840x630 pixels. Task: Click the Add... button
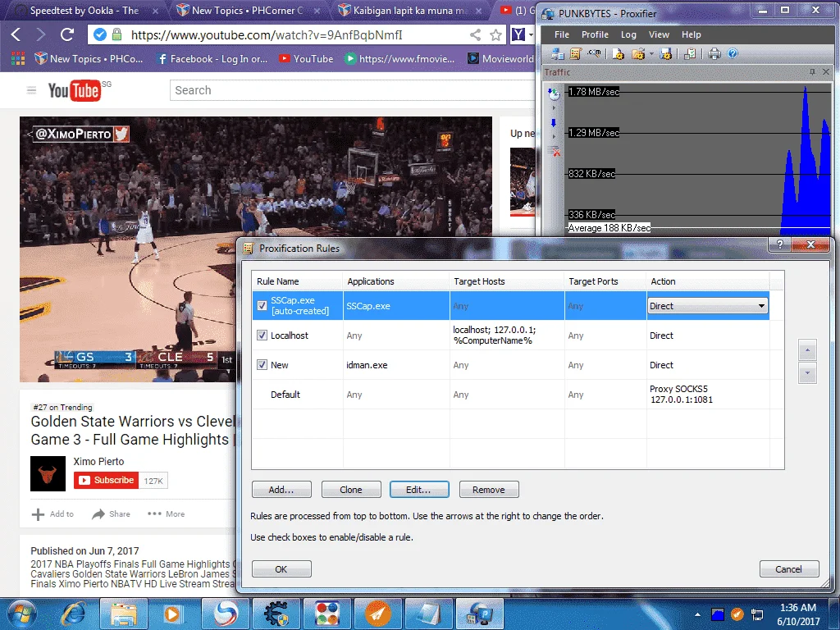[281, 490]
